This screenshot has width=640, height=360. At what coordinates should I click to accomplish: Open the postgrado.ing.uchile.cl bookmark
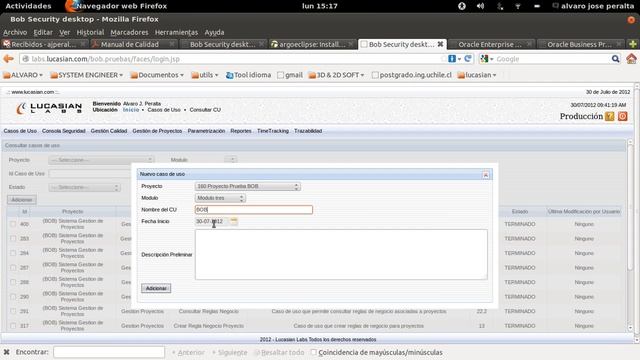click(x=412, y=75)
